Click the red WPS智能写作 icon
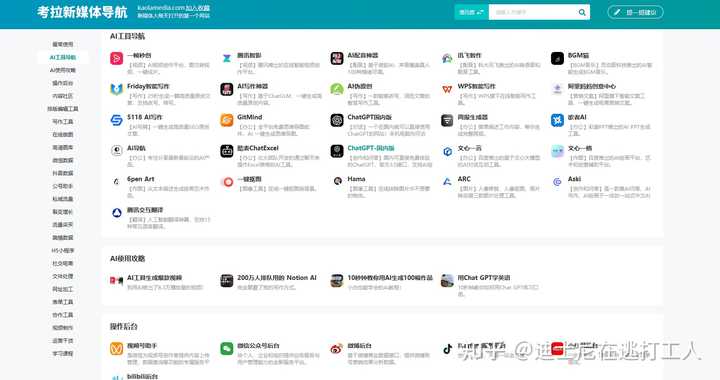The image size is (720, 380). click(447, 89)
